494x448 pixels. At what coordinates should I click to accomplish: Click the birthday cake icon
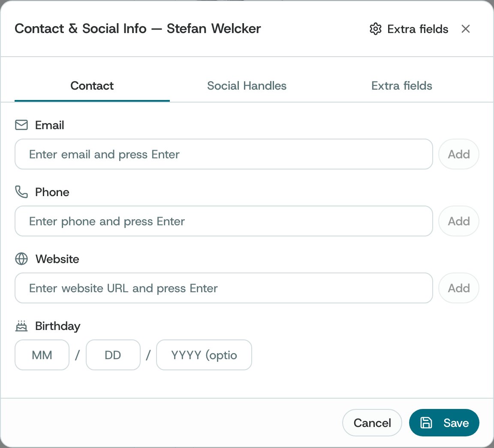pos(21,326)
